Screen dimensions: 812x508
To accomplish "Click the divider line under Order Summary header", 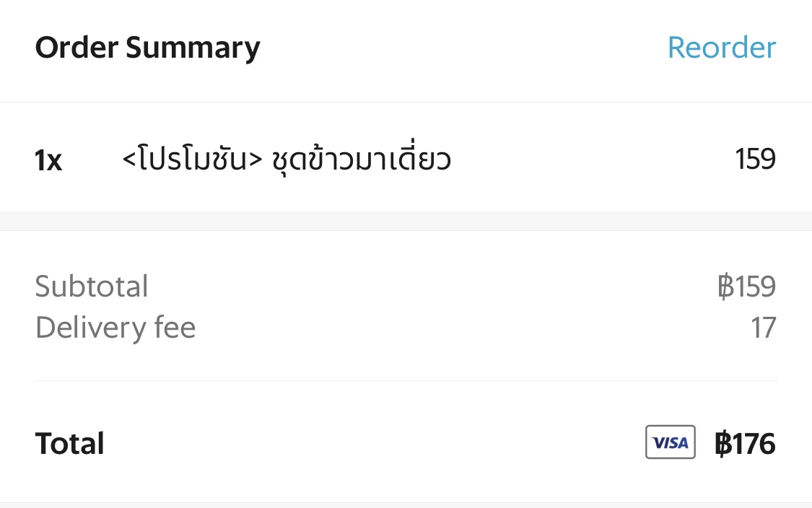I will coord(406,102).
